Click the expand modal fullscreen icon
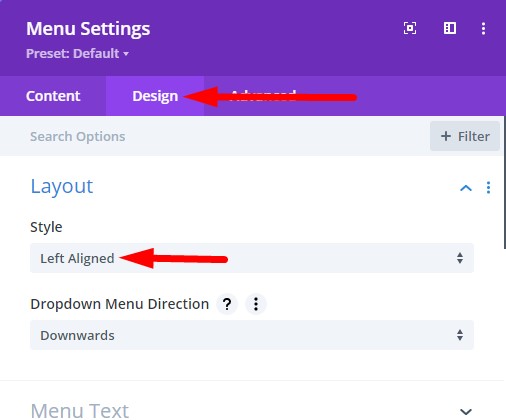The width and height of the screenshot is (506, 420). point(410,28)
